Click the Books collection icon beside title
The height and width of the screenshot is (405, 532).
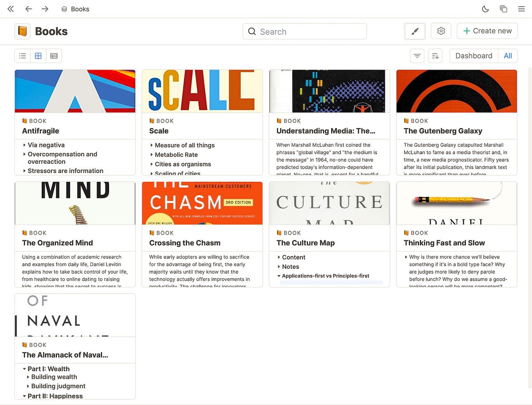tap(23, 31)
